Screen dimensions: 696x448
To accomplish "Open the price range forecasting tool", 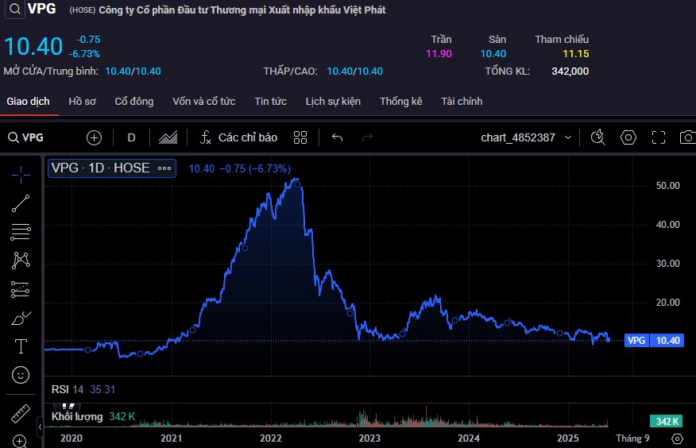I will pyautogui.click(x=20, y=289).
